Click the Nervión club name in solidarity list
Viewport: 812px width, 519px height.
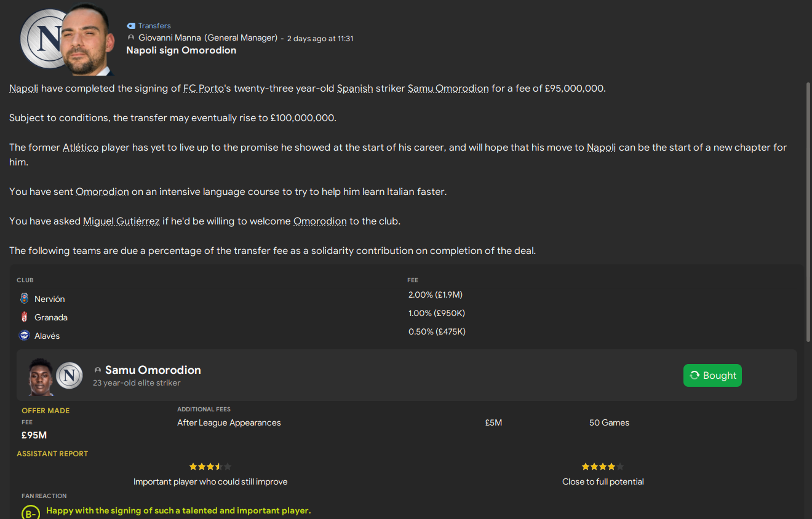[49, 299]
